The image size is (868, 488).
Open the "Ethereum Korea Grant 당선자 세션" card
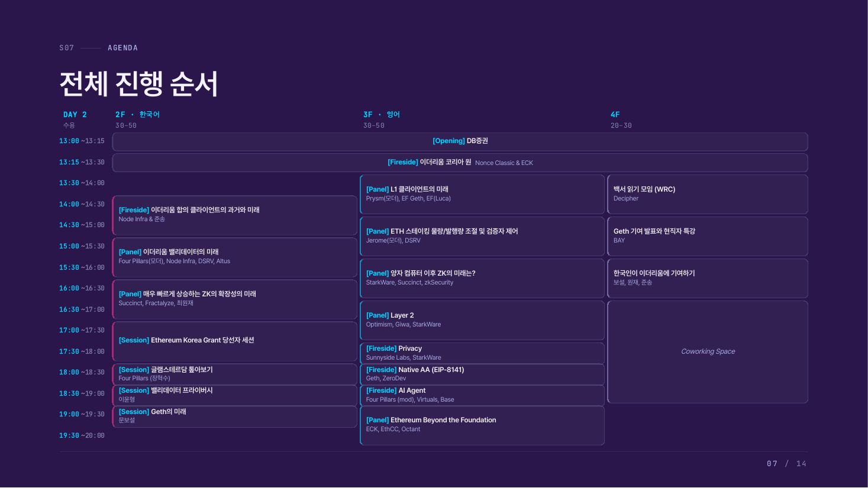(x=235, y=341)
